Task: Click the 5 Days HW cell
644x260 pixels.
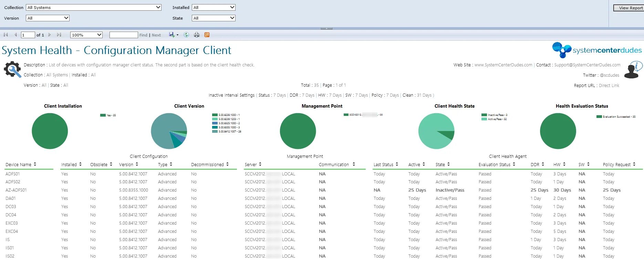Action: click(560, 231)
